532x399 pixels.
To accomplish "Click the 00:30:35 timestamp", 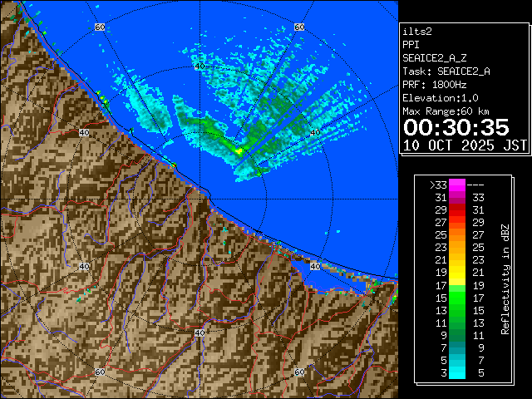I will (x=456, y=127).
